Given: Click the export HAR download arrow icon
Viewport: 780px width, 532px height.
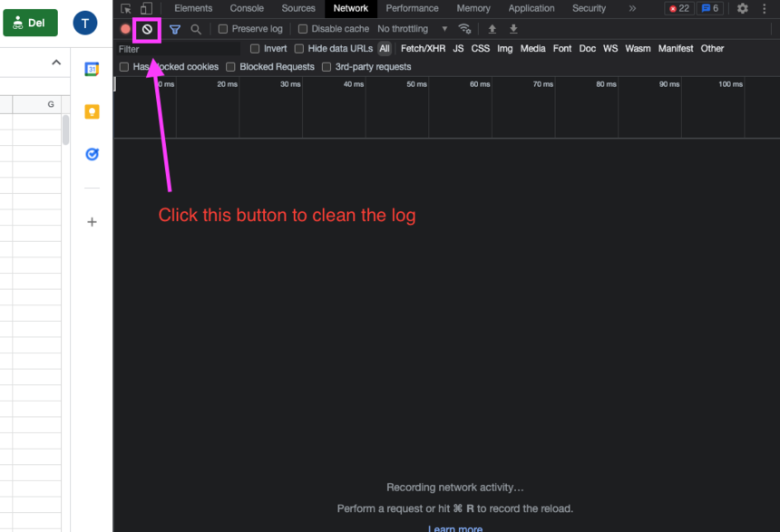Looking at the screenshot, I should coord(513,29).
